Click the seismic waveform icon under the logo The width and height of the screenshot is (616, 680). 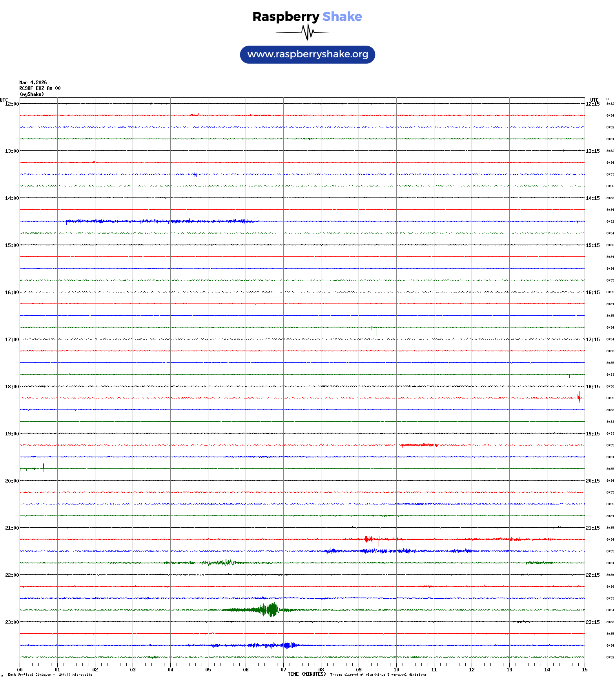pos(307,32)
